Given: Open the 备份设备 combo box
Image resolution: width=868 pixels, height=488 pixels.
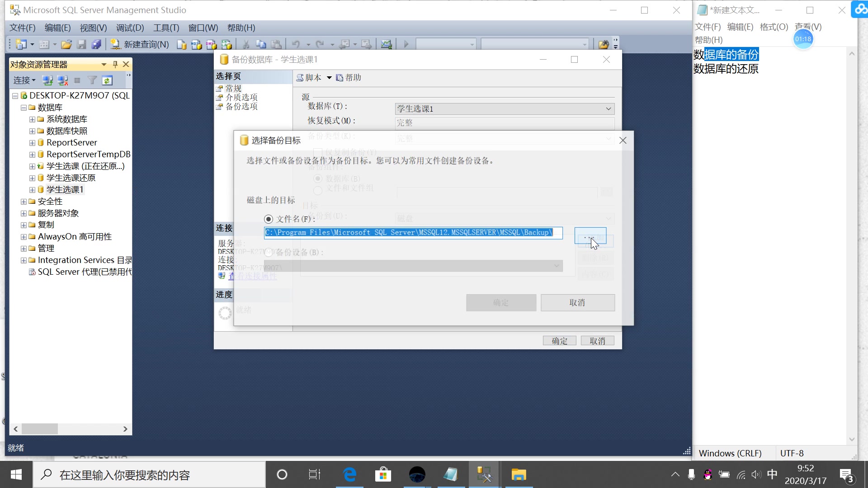Looking at the screenshot, I should 413,266.
